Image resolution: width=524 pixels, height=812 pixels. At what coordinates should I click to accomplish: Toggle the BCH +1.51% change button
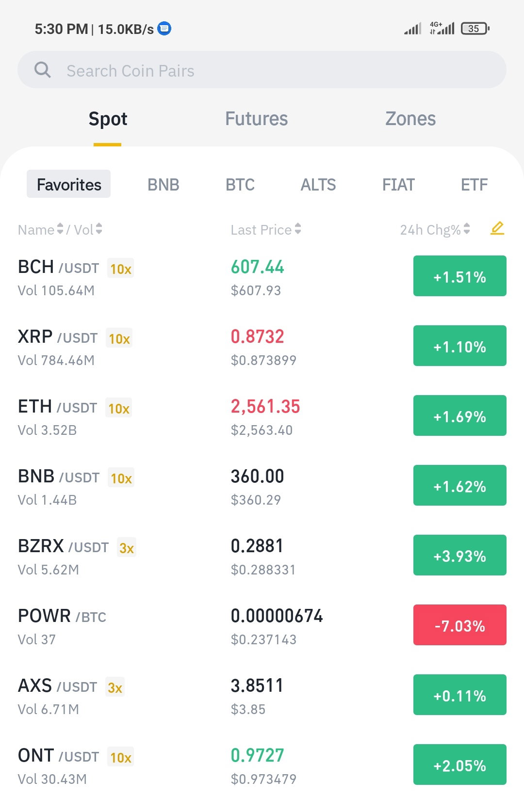(460, 276)
